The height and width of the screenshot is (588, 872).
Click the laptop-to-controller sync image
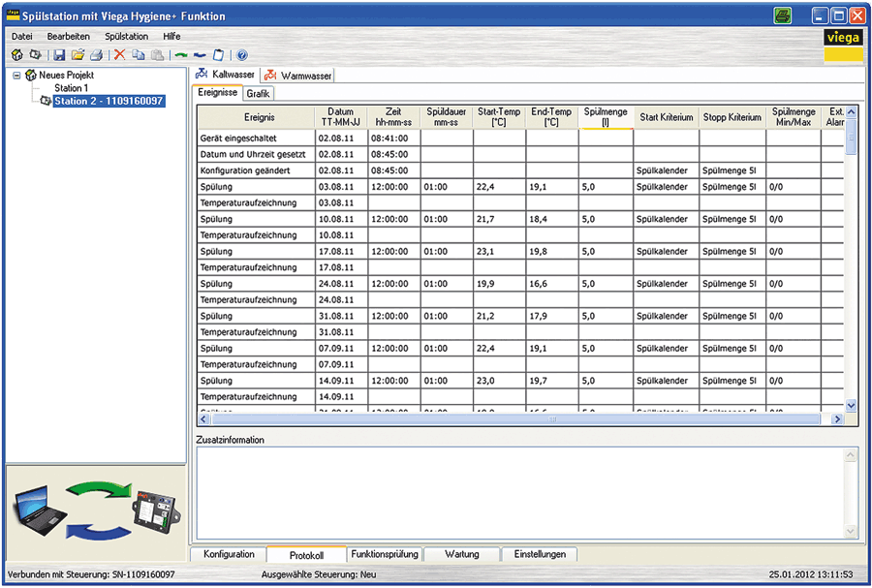(96, 511)
